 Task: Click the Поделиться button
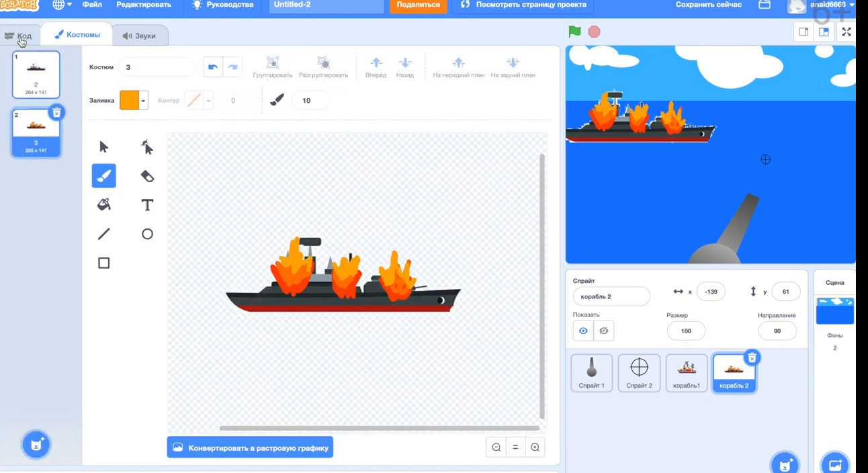(x=418, y=5)
